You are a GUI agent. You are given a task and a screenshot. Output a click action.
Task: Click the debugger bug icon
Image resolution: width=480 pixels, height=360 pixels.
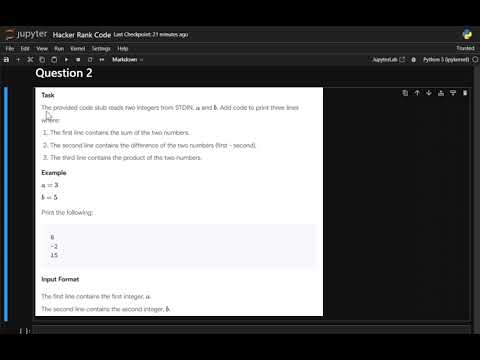point(414,60)
